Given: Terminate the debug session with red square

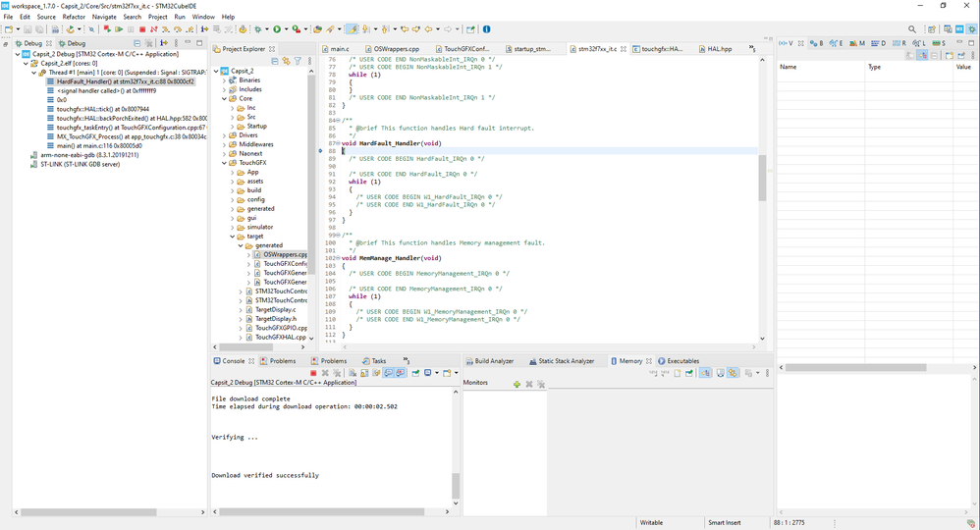Looking at the screenshot, I should pos(142,29).
